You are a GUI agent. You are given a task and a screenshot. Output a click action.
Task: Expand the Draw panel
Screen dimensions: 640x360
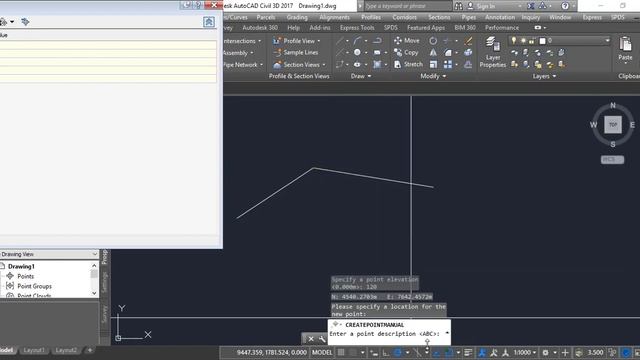click(361, 76)
